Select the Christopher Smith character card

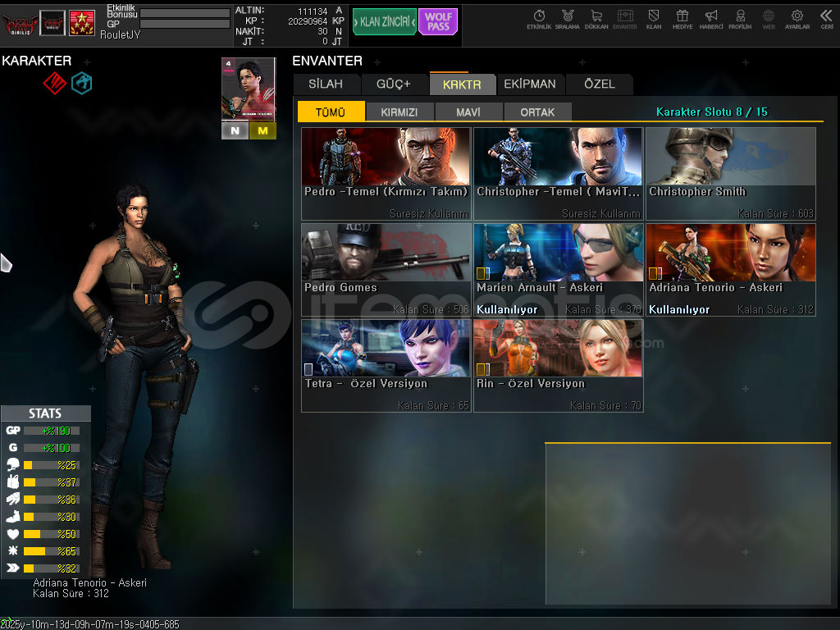pos(731,174)
